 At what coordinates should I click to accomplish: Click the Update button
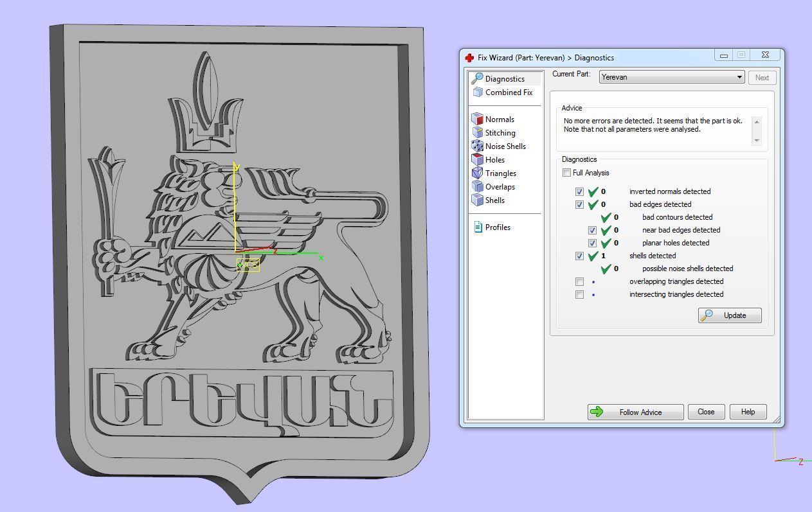730,315
